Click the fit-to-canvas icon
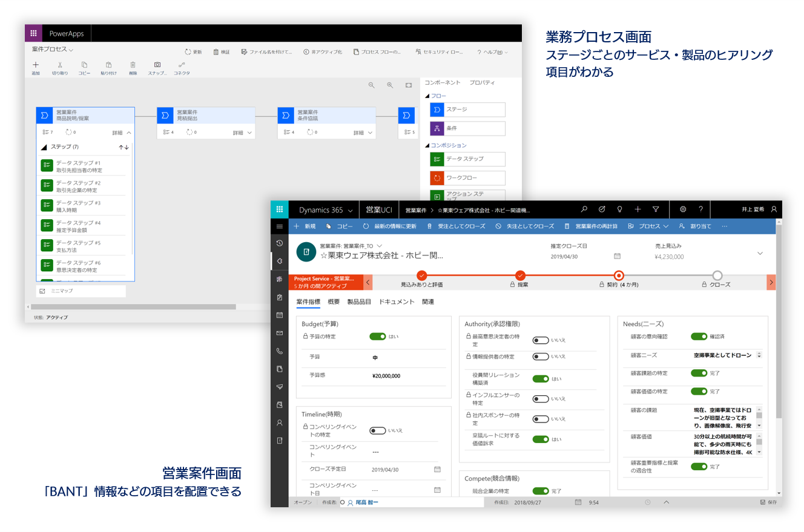The height and width of the screenshot is (532, 804). pos(409,85)
